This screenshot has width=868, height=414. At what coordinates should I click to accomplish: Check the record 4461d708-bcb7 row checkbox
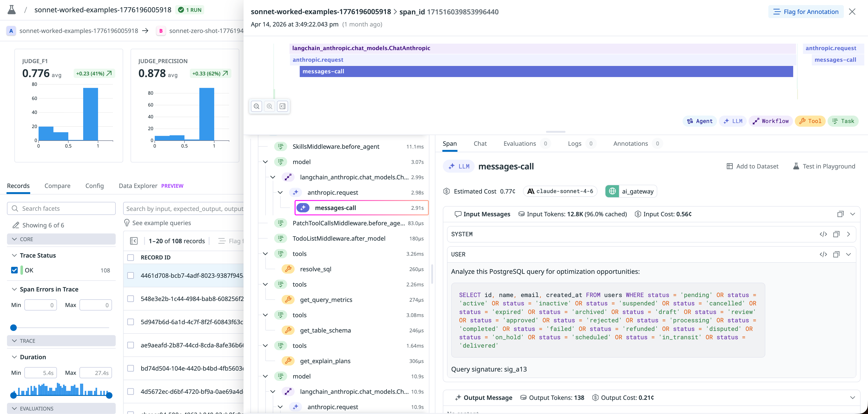131,276
